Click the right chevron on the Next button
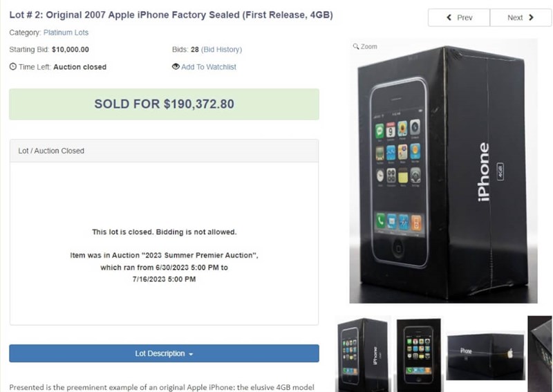The width and height of the screenshot is (553, 392). click(531, 17)
